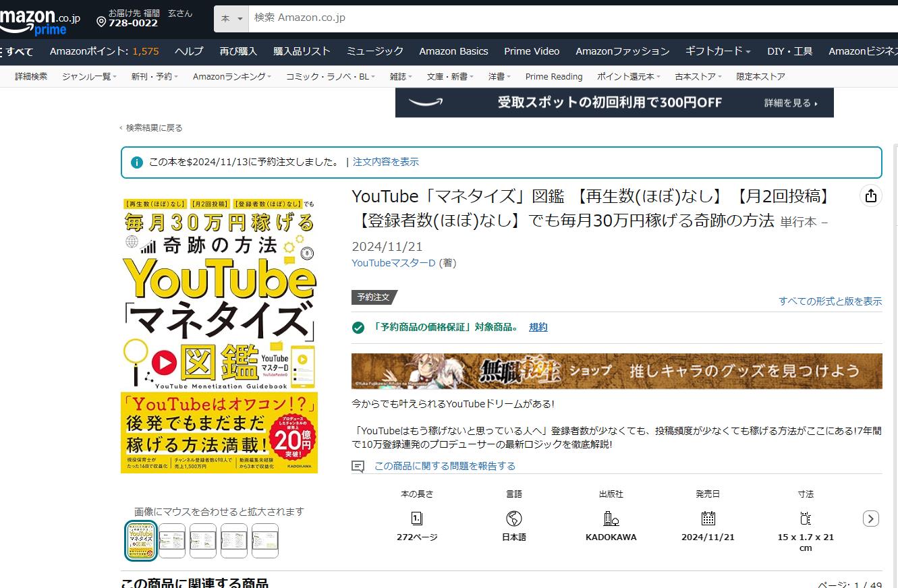Open 限定本ストア link
The width and height of the screenshot is (898, 588).
[760, 77]
